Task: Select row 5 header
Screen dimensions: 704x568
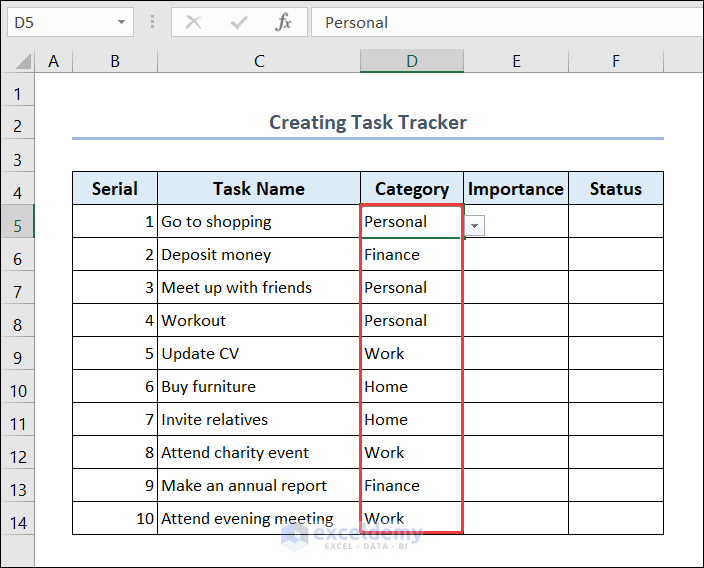Action: pos(18,221)
